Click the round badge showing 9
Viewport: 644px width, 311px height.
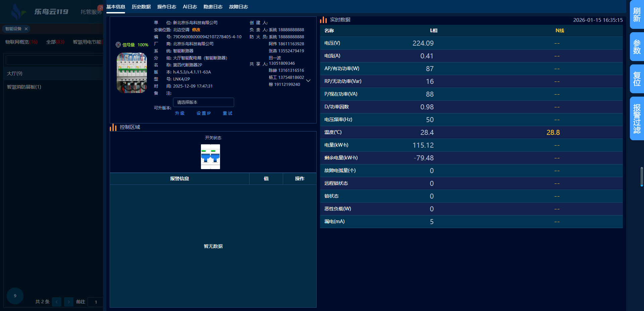[x=15, y=296]
